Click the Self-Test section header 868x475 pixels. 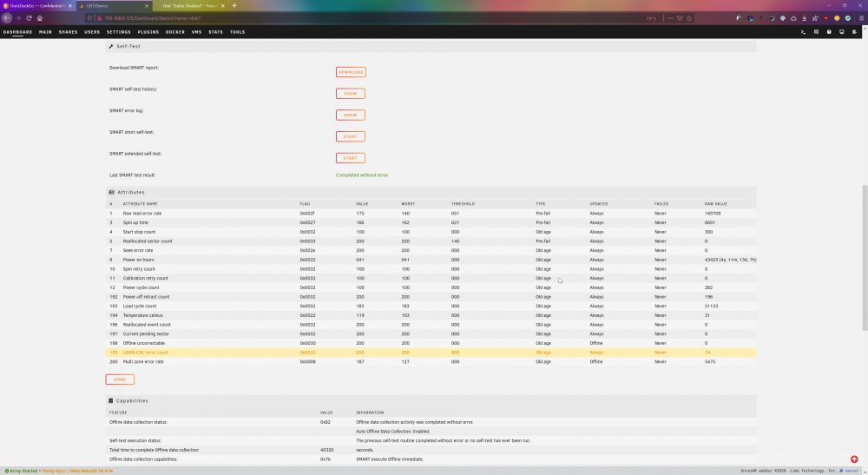(x=431, y=47)
